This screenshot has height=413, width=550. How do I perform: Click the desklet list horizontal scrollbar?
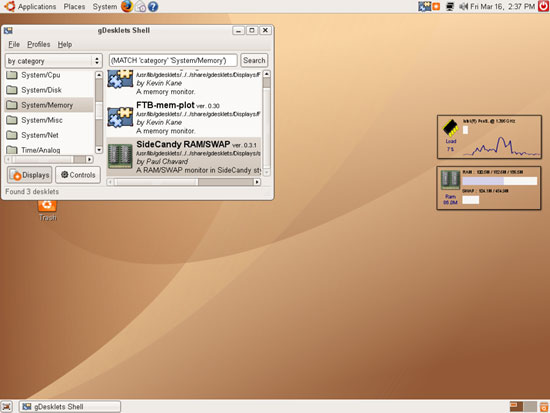tap(183, 182)
